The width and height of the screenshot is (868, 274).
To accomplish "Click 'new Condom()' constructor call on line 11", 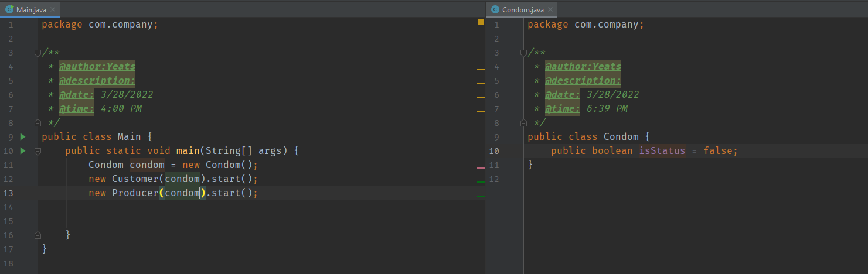I will [x=217, y=165].
